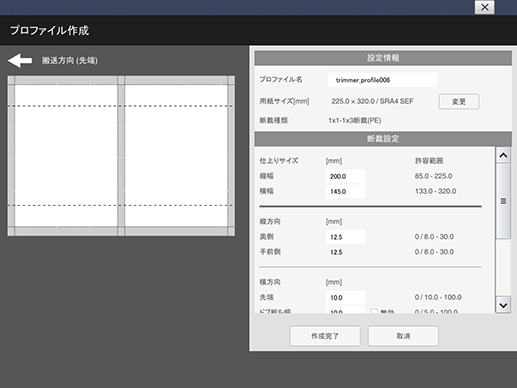The height and width of the screenshot is (388, 517).
Task: Click the 横方向 label
Action: tap(270, 282)
